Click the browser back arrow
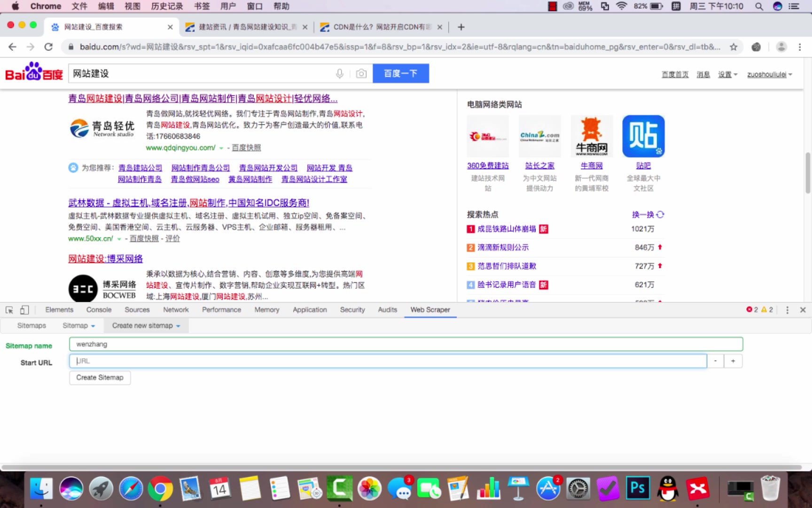Viewport: 812px width, 508px height. coord(12,47)
